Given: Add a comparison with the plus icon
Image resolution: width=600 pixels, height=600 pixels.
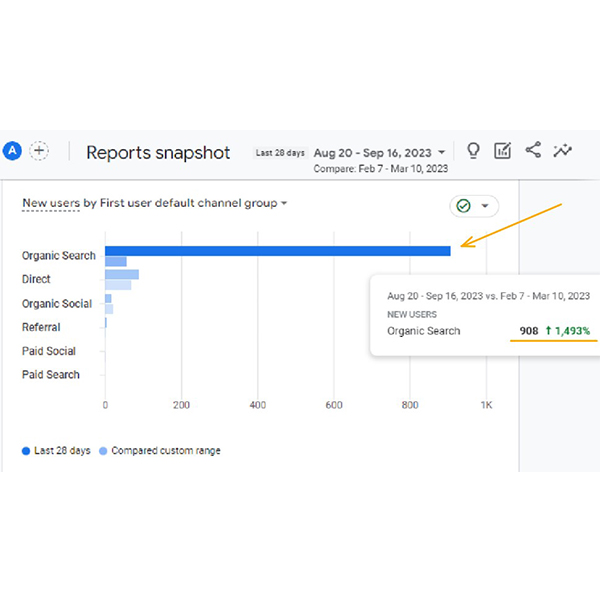Looking at the screenshot, I should pyautogui.click(x=39, y=151).
